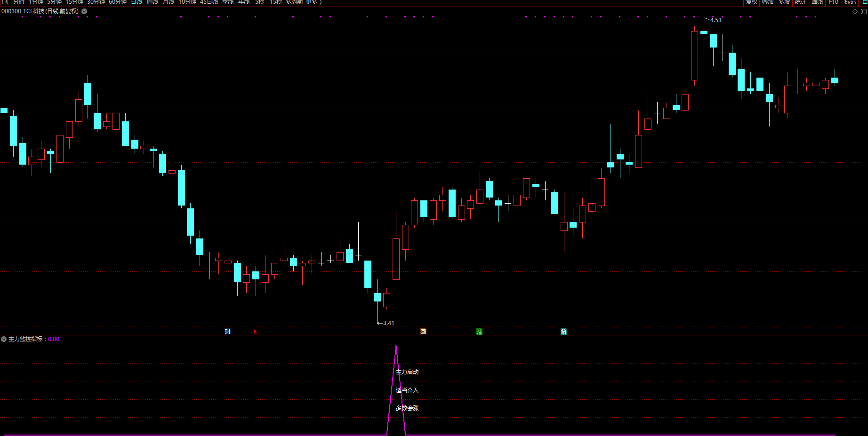The height and width of the screenshot is (436, 868).
Task: Open the dropdown next to TCL科技 title
Action: pos(84,11)
